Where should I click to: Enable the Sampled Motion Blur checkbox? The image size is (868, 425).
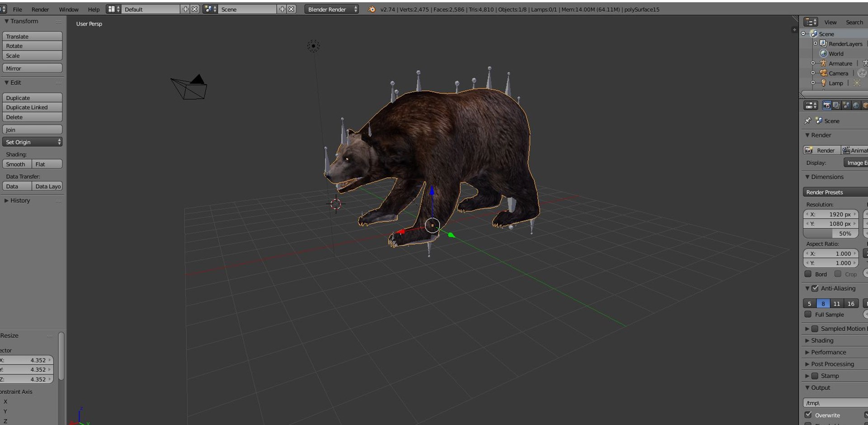click(815, 329)
